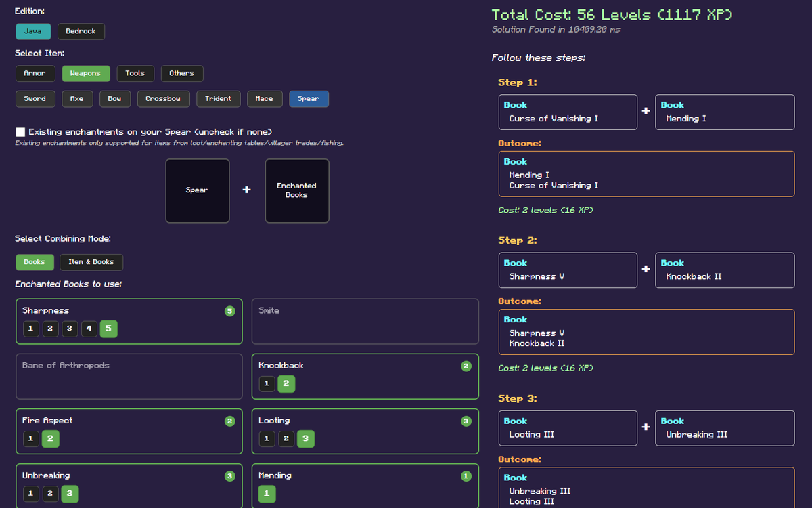Set Looting to level 2
The height and width of the screenshot is (508, 812).
tap(286, 439)
